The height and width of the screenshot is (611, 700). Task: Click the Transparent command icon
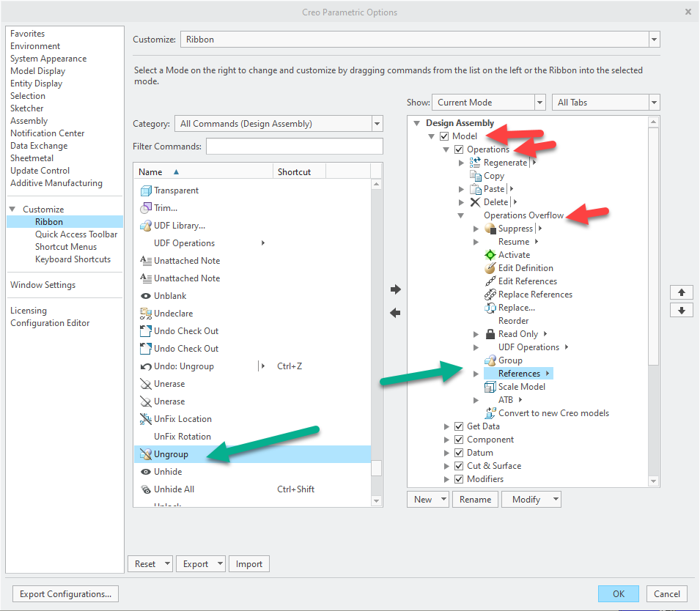(146, 190)
